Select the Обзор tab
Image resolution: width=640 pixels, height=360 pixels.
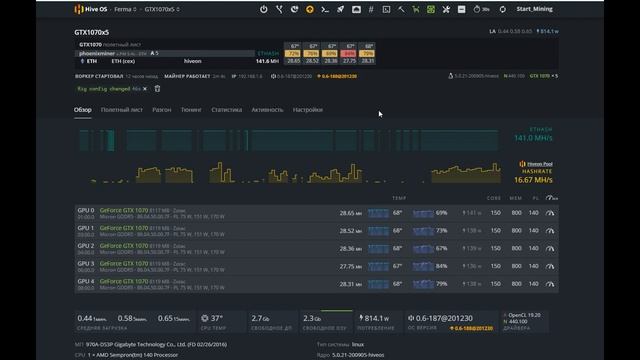[x=82, y=109]
